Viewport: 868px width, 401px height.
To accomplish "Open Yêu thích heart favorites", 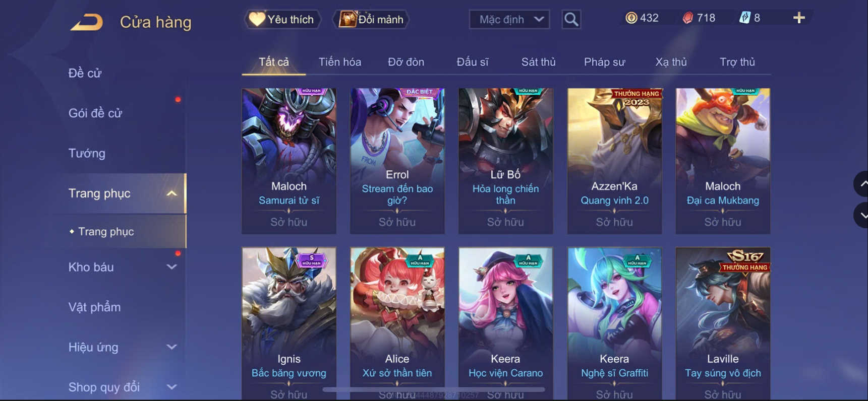I will (x=282, y=19).
